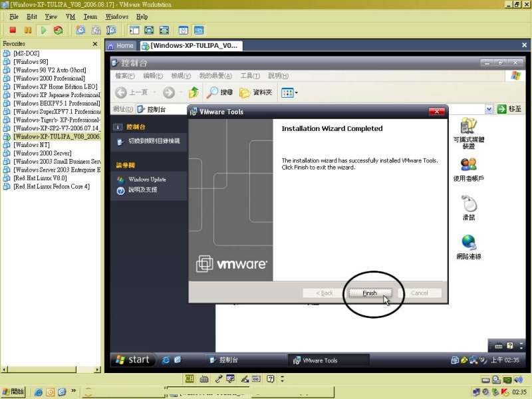Toggle the Favorites sidebar view icon
Image resolution: width=532 pixels, height=399 pixels.
click(134, 30)
